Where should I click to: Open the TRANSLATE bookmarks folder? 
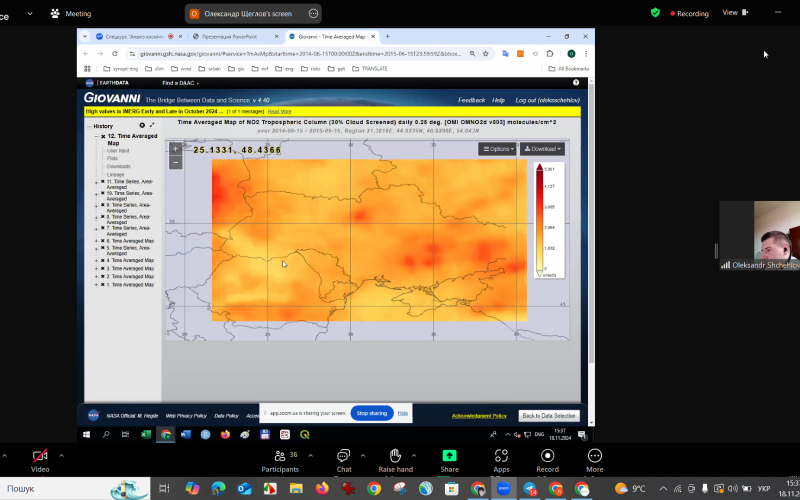coord(370,69)
